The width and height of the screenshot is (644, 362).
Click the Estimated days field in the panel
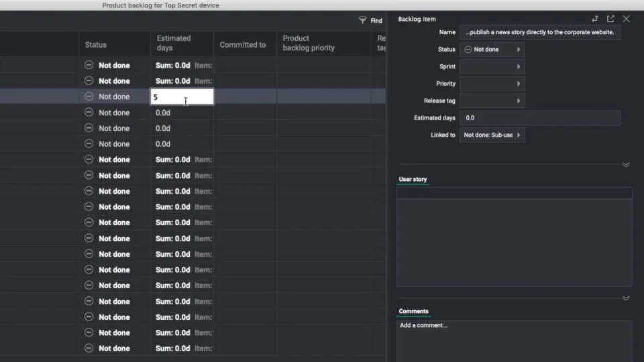[x=539, y=118]
